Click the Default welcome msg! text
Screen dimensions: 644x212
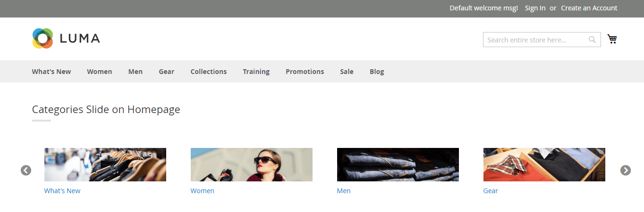pyautogui.click(x=484, y=8)
